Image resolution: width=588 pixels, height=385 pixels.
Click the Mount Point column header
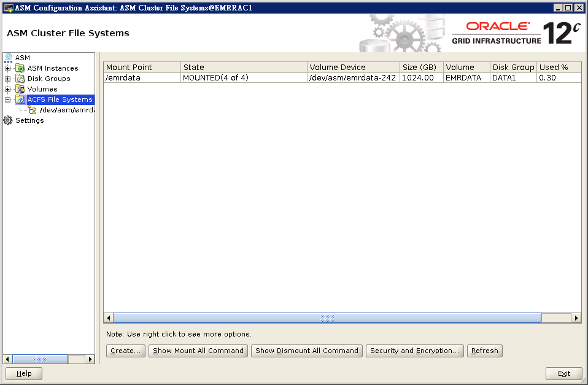(141, 67)
